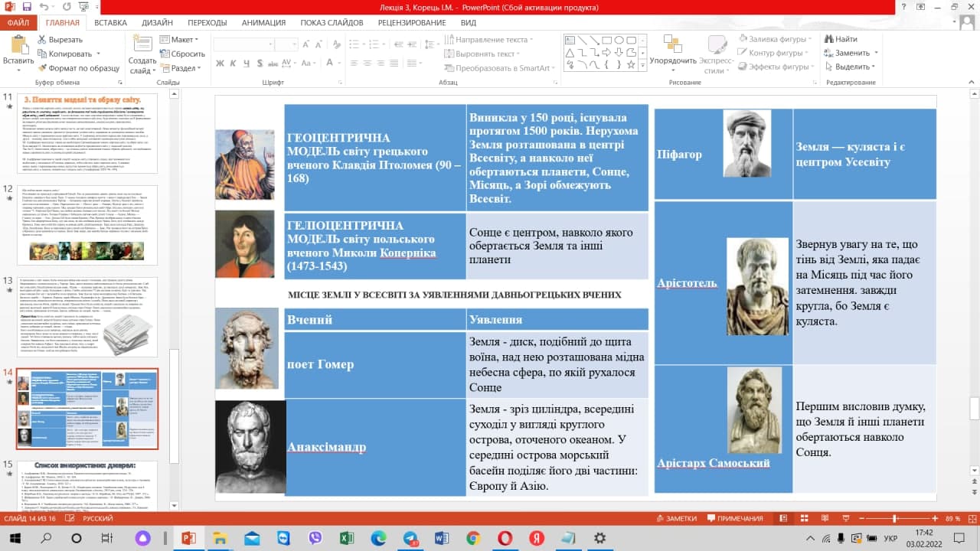
Task: Open Excel from the Windows taskbar
Action: pyautogui.click(x=346, y=538)
